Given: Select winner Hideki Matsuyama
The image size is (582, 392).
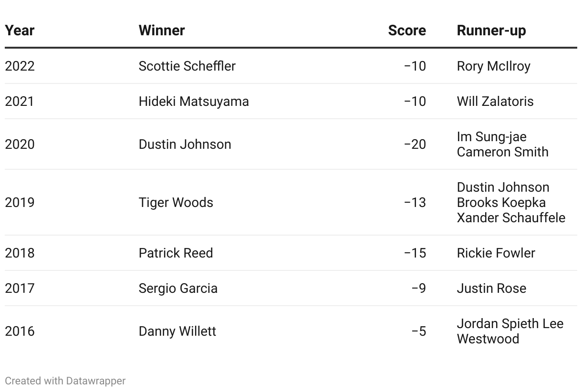Looking at the screenshot, I should (x=194, y=101).
